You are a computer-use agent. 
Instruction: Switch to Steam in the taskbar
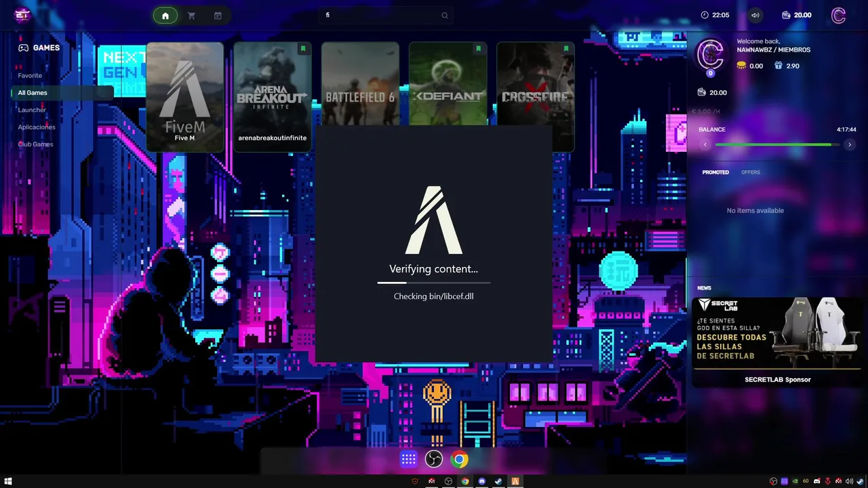click(498, 481)
